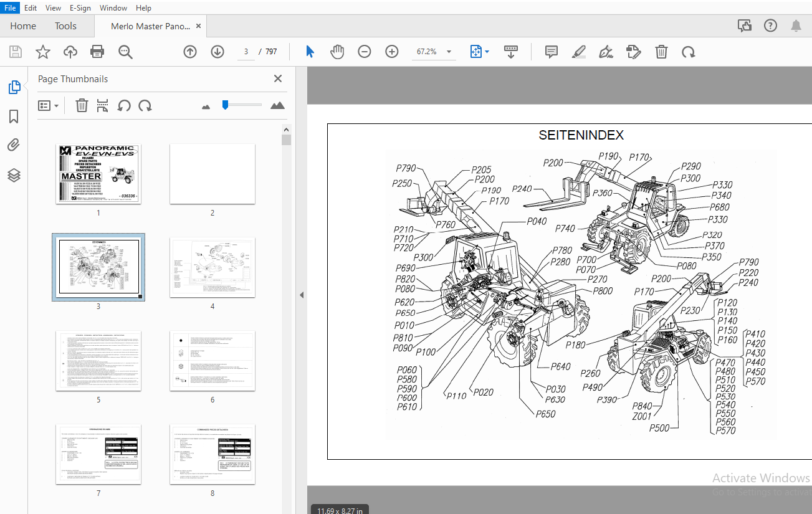
Task: Open the stamp tool
Action: pyautogui.click(x=633, y=52)
